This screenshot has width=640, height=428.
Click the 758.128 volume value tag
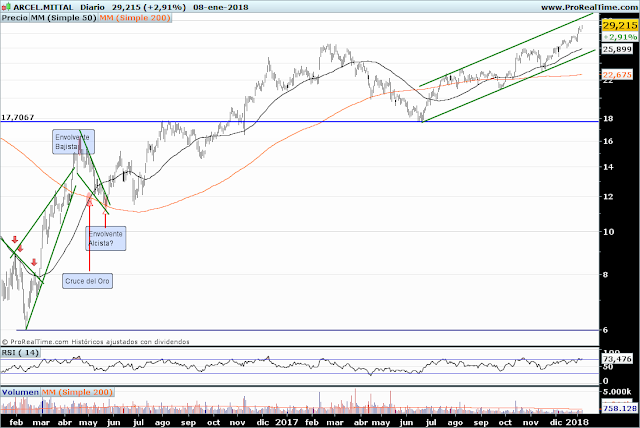620,408
